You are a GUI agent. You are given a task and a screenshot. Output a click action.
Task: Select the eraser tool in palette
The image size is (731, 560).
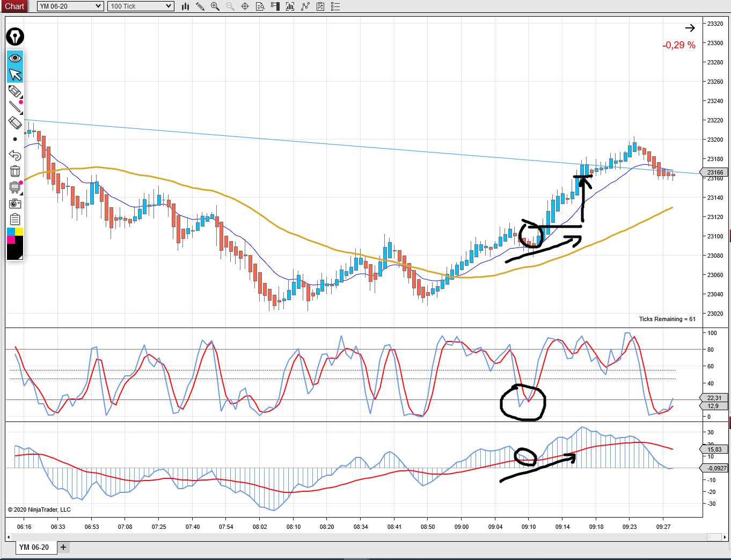tap(15, 122)
